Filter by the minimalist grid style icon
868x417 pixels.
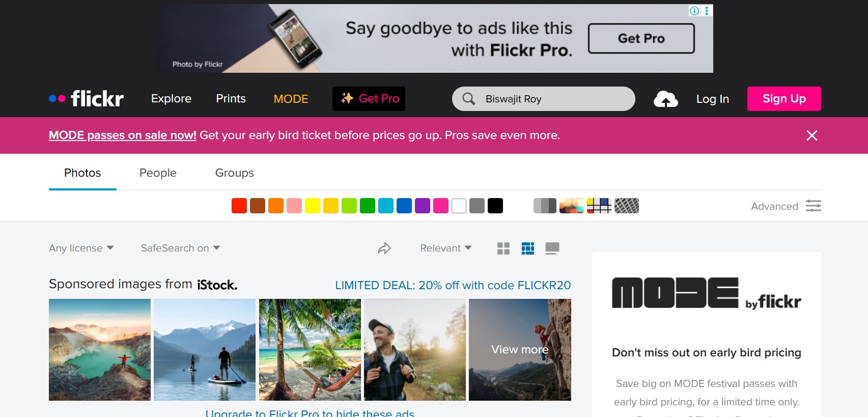coord(599,206)
